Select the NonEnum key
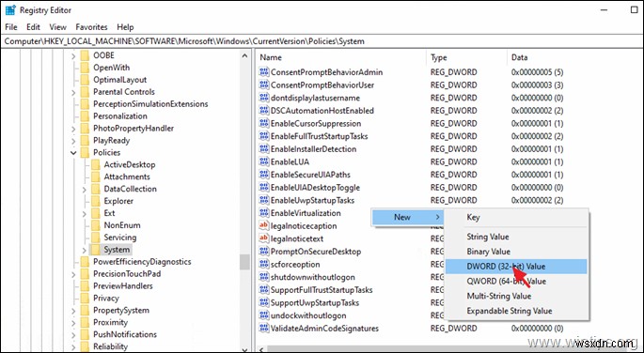The width and height of the screenshot is (644, 353). (122, 225)
